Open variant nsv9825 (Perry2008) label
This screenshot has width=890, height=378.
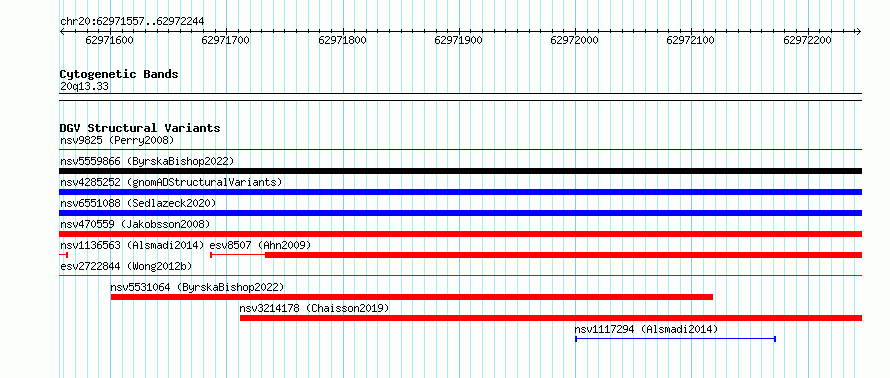[117, 140]
